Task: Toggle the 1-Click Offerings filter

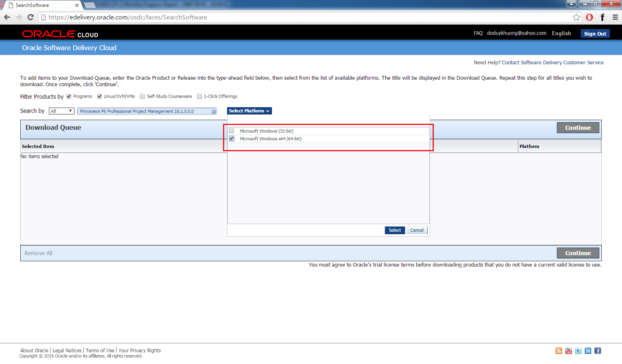Action: 200,96
